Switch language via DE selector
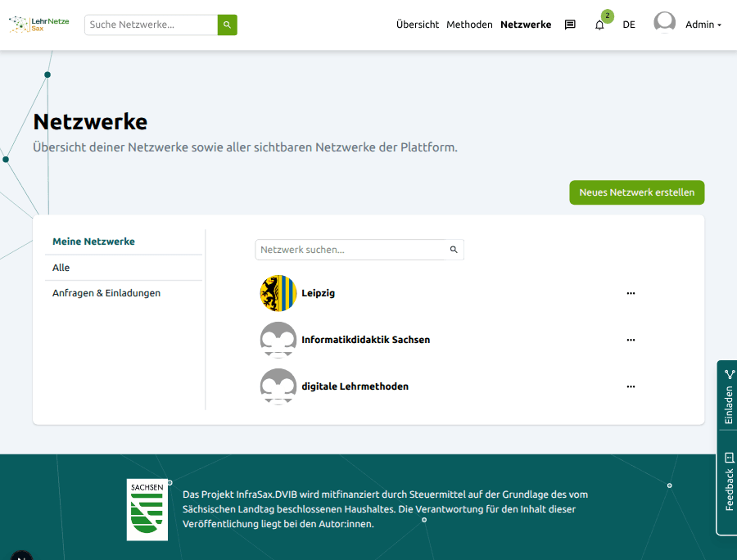The image size is (737, 560). pyautogui.click(x=628, y=25)
